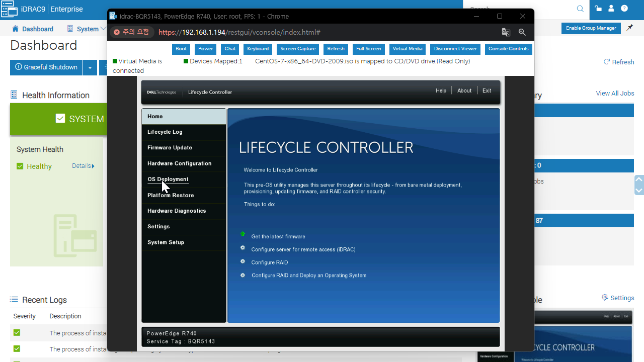Screen dimensions: 644x362
Task: Click 'Configure server for remote access (iDRAC)'
Action: 303,249
